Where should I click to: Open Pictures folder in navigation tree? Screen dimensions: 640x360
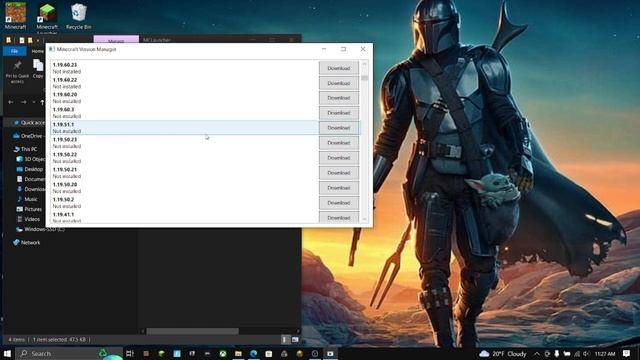(x=29, y=209)
